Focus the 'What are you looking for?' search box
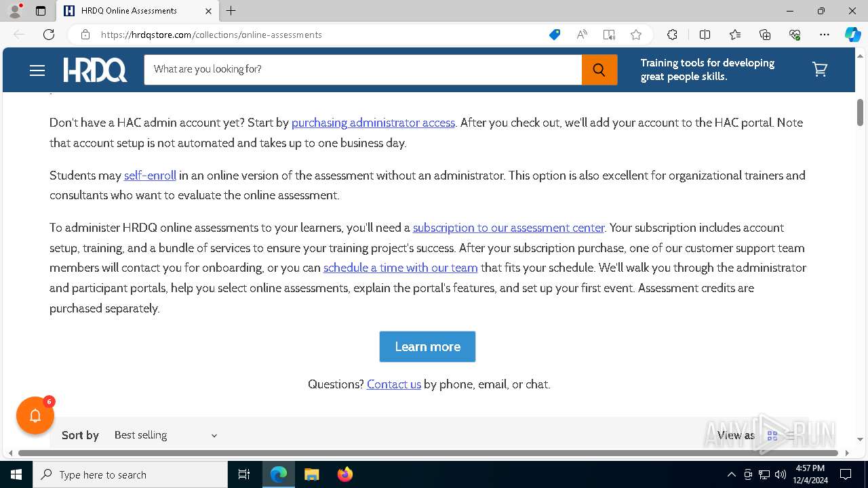Screen dimensions: 868x488 363,69
